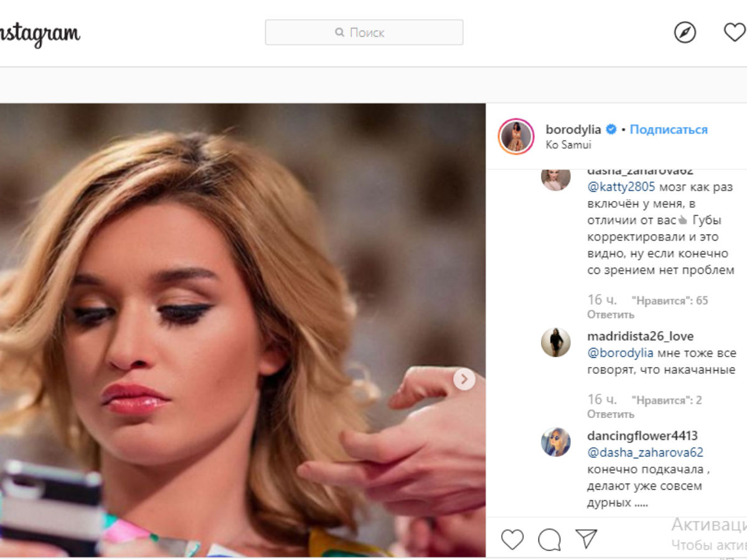Click the heart activity icon in header
747x560 pixels.
[735, 32]
